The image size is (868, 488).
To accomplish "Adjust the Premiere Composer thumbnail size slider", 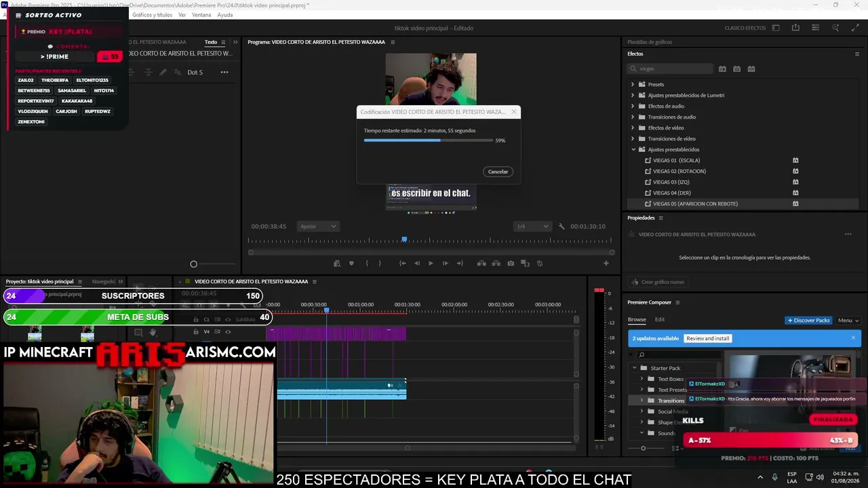I will click(x=643, y=448).
